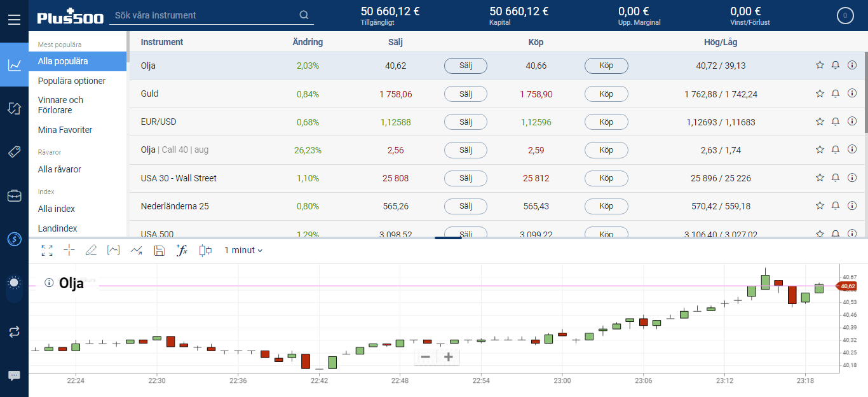Click the save chart disk icon

tap(159, 251)
